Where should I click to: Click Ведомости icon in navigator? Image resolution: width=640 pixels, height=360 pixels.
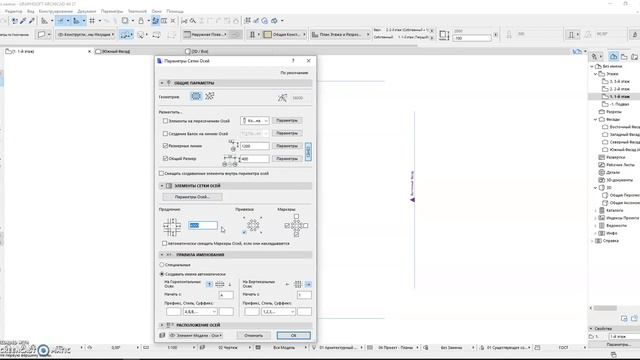[x=602, y=225]
